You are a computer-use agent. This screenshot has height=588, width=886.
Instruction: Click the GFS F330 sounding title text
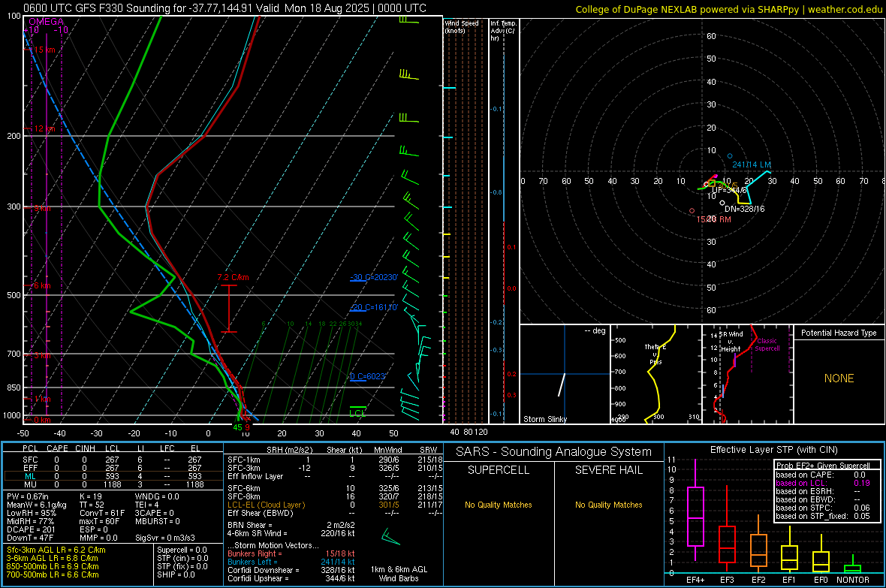(x=225, y=8)
